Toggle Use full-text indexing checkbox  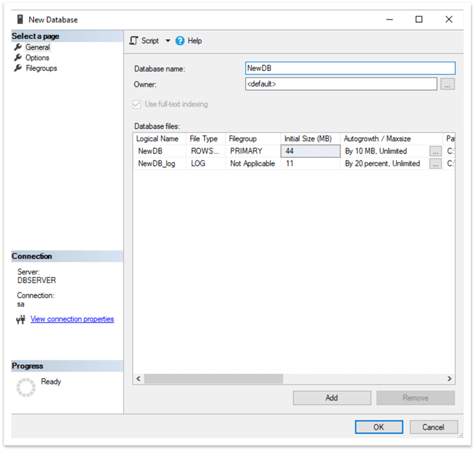(137, 104)
